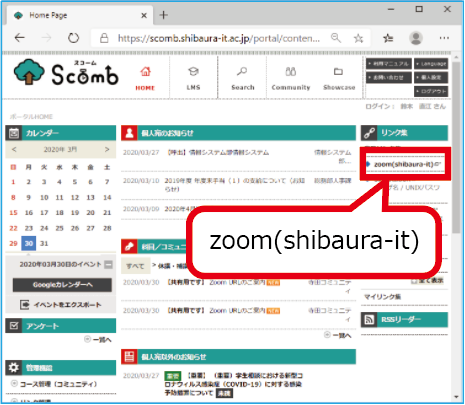Click the lock icon in address bar

104,38
